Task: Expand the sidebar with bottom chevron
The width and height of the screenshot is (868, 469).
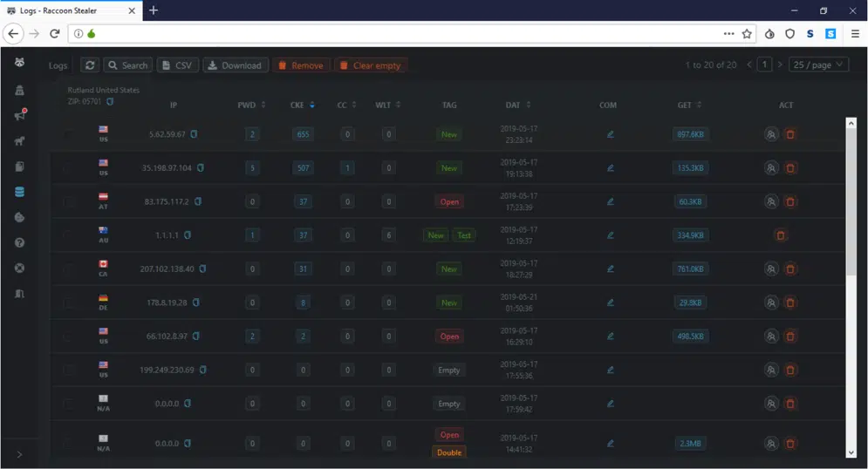Action: click(x=19, y=455)
